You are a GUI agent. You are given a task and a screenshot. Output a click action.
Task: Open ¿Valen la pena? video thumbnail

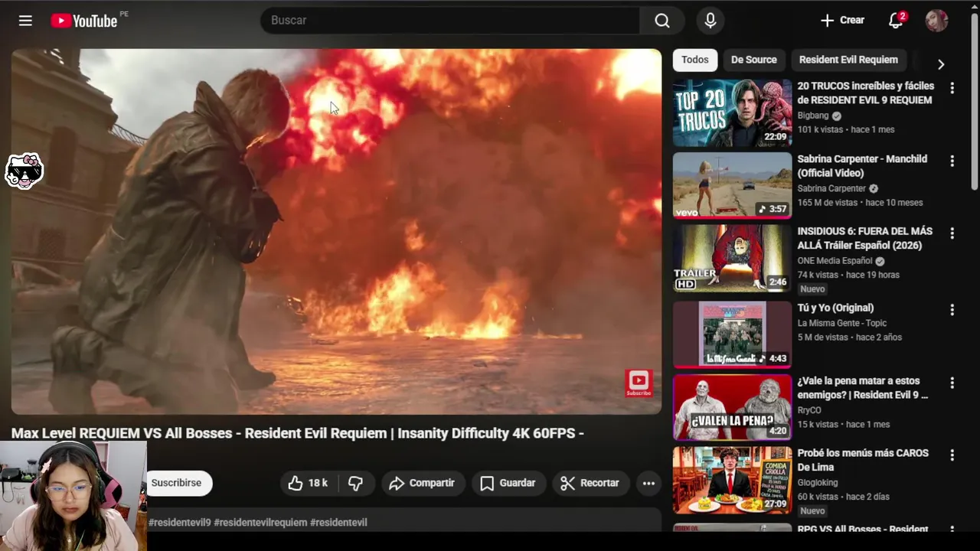point(732,407)
